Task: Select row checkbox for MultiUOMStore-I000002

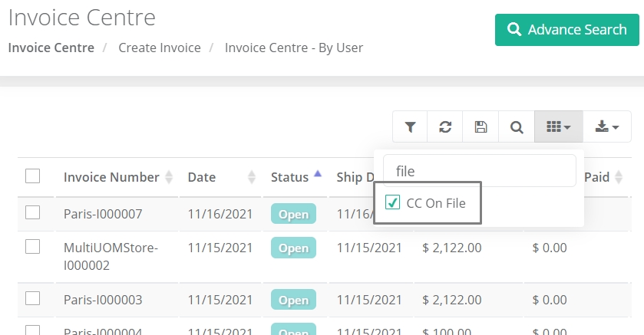Action: click(x=32, y=247)
